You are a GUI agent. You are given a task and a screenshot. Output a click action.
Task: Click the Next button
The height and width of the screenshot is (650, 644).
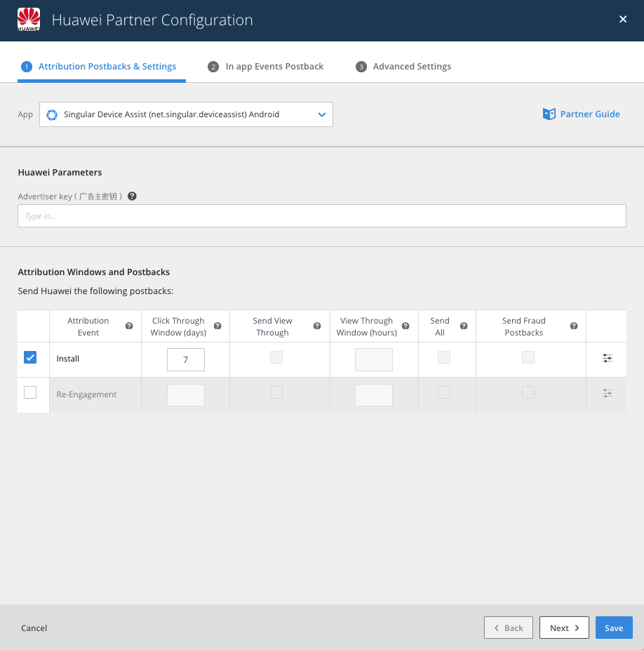564,628
